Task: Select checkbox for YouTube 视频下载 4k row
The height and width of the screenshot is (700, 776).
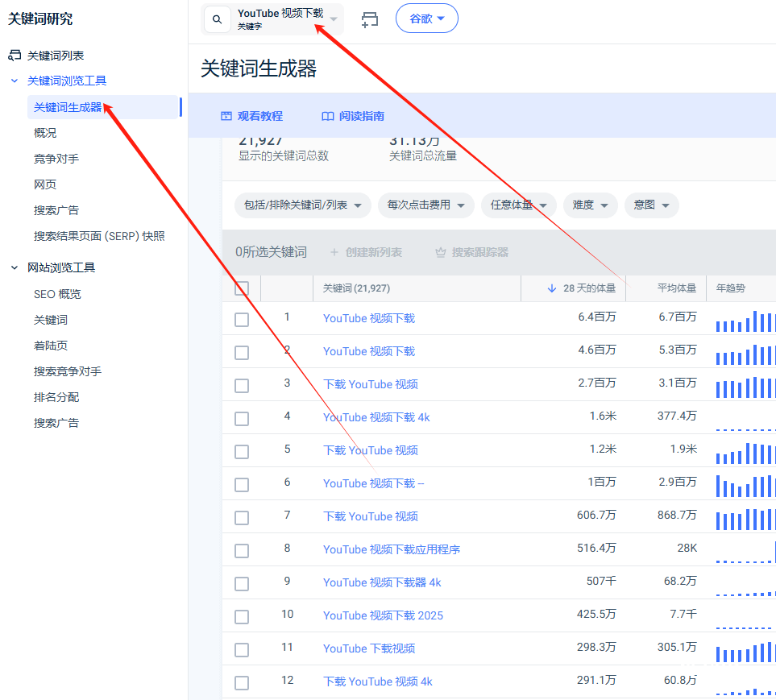Action: (242, 419)
